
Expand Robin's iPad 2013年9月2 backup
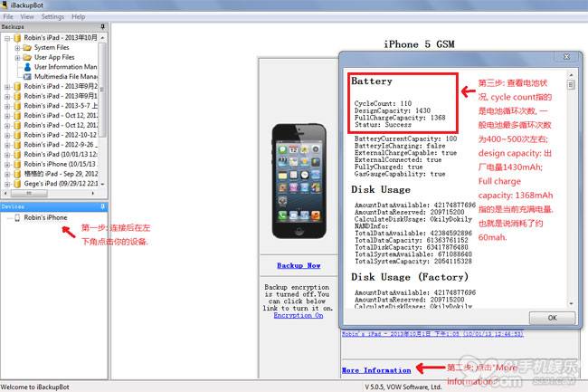point(7,87)
